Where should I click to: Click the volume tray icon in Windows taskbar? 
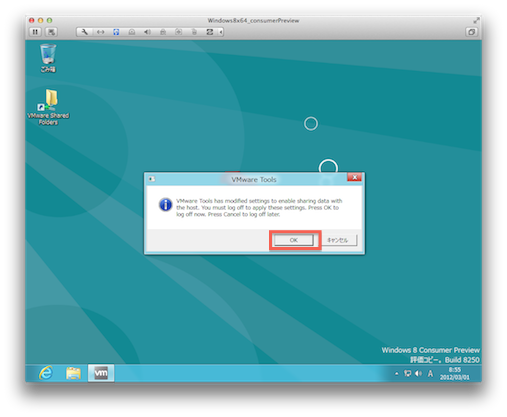click(x=419, y=374)
